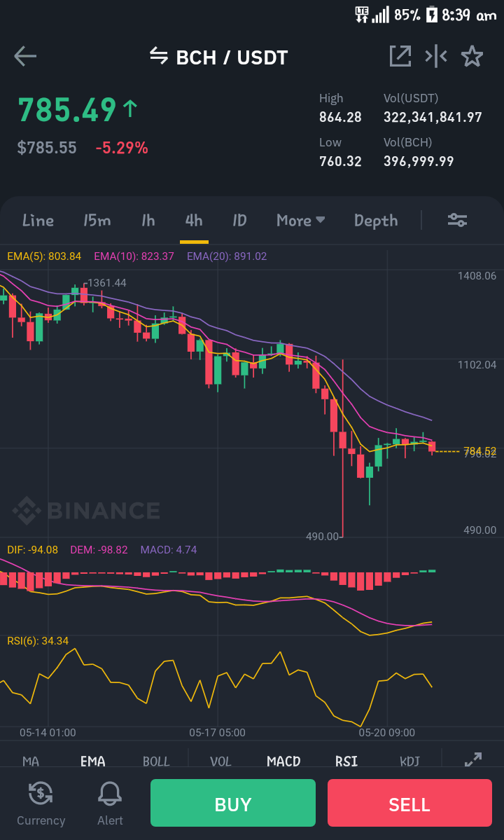This screenshot has width=504, height=840.
Task: Open the Depth chart tab
Action: click(x=376, y=220)
